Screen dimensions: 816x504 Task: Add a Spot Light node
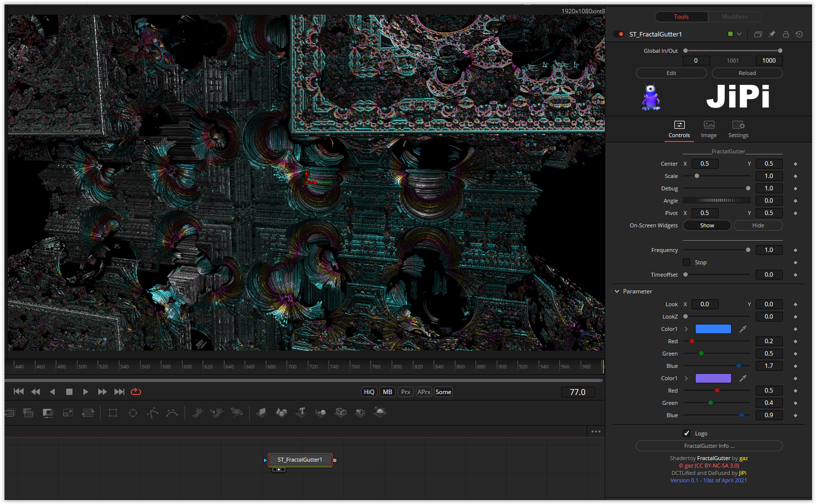tap(360, 413)
